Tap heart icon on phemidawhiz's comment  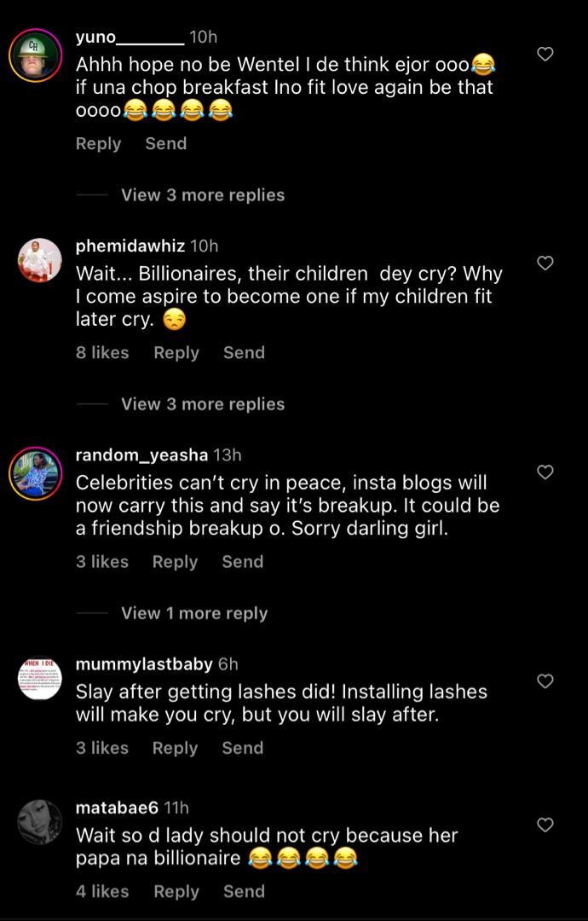click(545, 264)
